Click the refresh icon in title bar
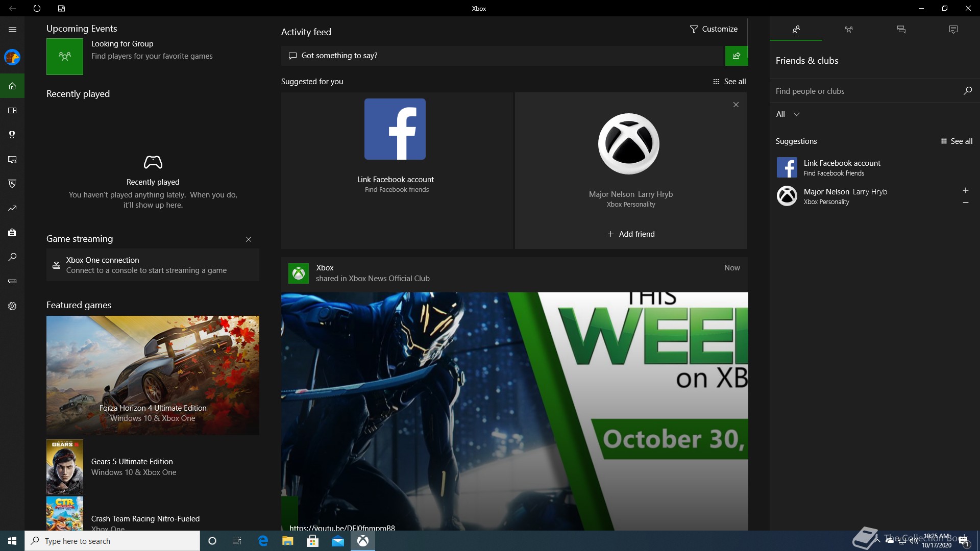Image resolution: width=980 pixels, height=551 pixels. (37, 8)
